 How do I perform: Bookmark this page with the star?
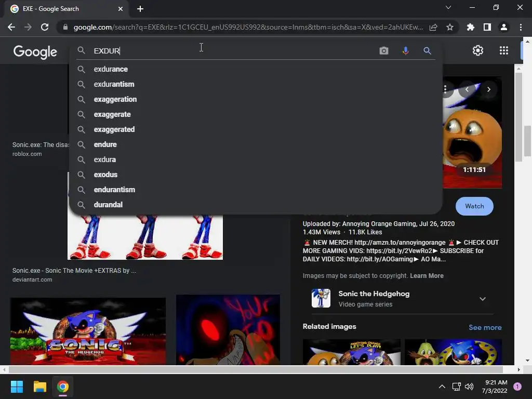pyautogui.click(x=450, y=27)
